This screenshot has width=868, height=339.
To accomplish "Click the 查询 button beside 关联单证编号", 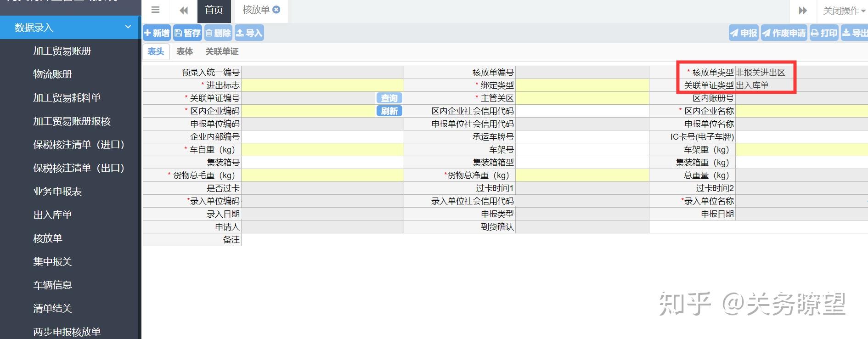I will pos(389,98).
